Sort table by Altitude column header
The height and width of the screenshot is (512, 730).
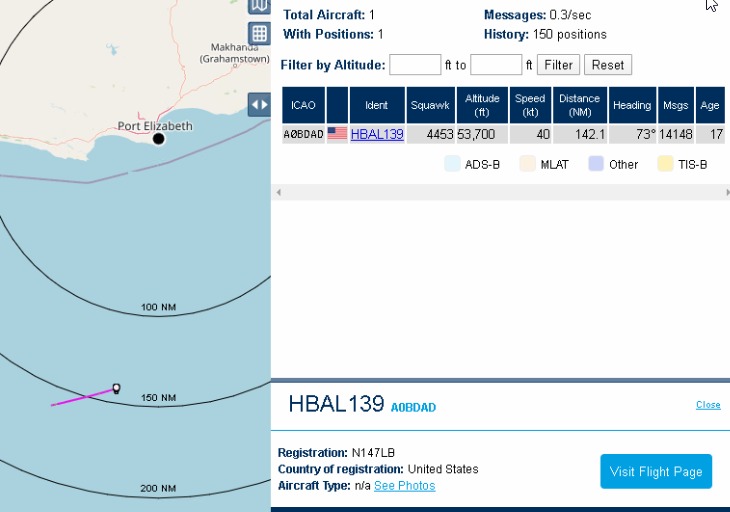tap(482, 105)
